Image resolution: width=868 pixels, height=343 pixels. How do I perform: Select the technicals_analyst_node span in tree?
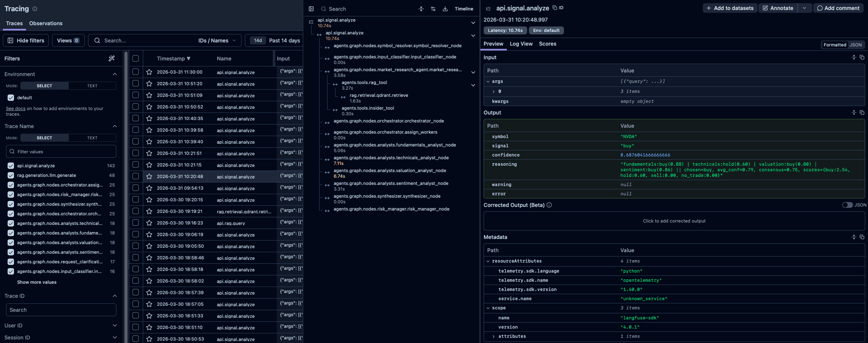(391, 158)
